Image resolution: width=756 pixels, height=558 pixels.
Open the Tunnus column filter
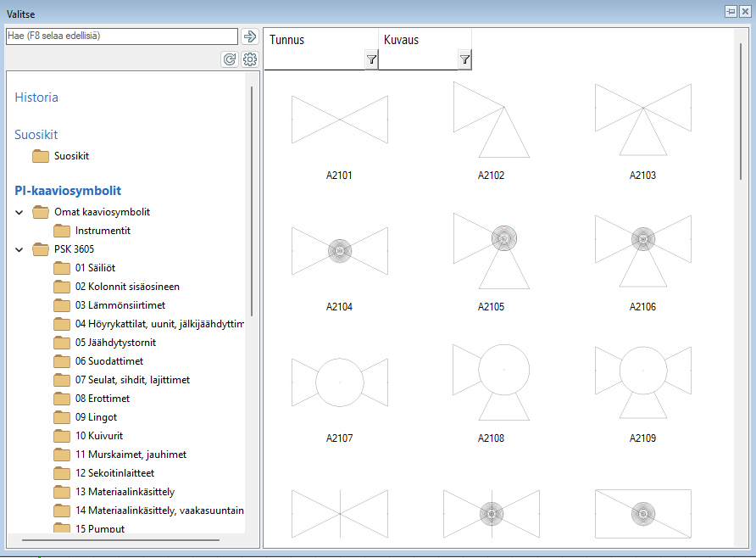[371, 59]
